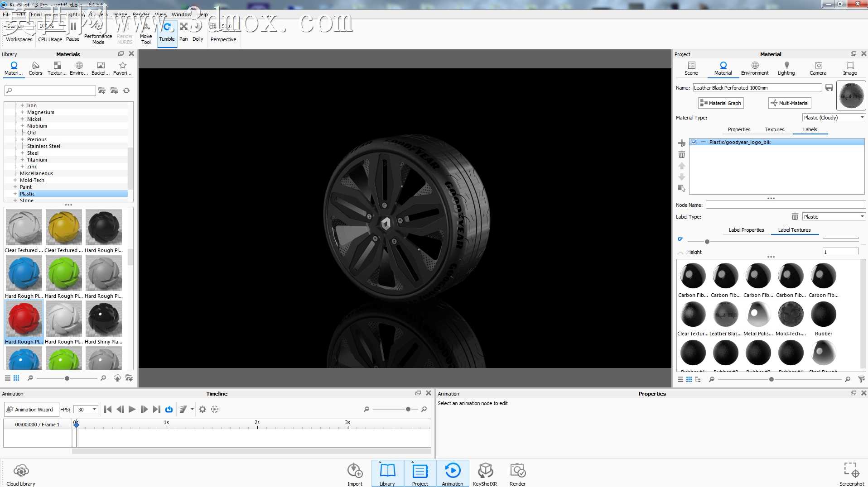868x487 pixels.
Task: Select the Lighting tab in Project panel
Action: pos(786,68)
